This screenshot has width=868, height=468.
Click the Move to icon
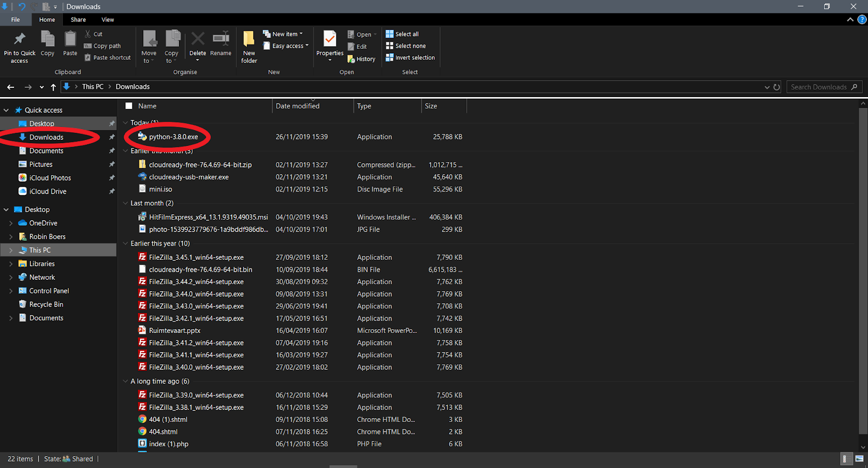coord(149,39)
